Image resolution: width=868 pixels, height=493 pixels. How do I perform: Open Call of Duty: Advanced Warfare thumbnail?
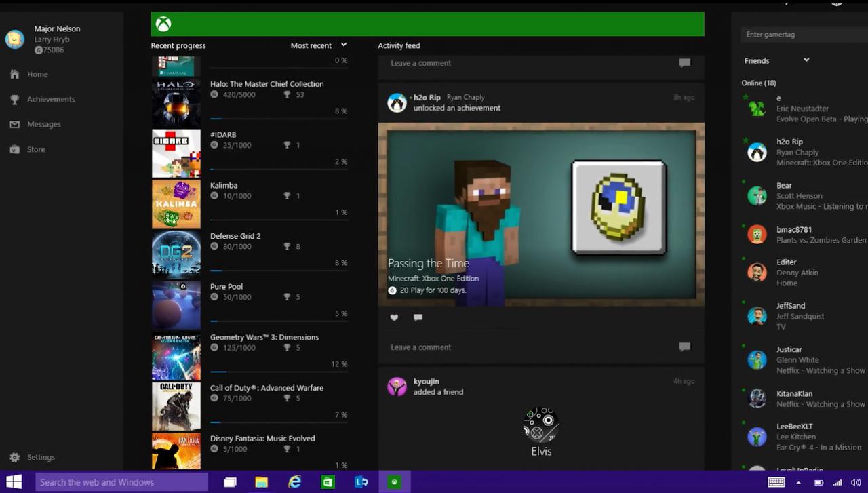176,407
